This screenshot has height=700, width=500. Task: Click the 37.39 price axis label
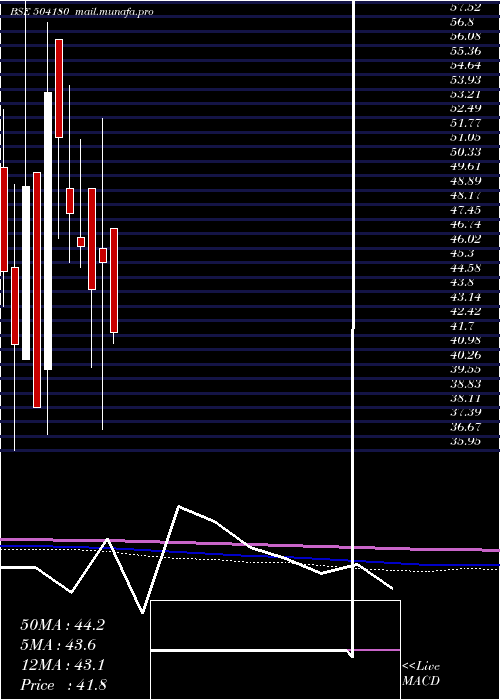(466, 412)
